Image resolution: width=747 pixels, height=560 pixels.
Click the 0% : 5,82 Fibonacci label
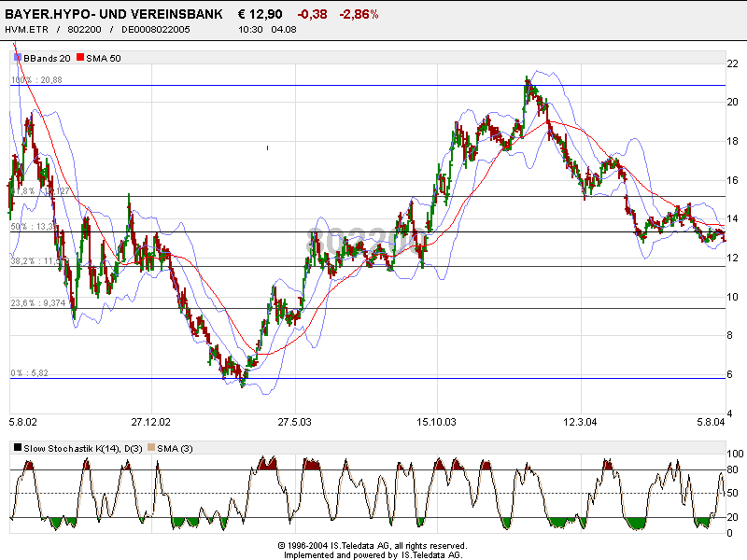pos(30,372)
